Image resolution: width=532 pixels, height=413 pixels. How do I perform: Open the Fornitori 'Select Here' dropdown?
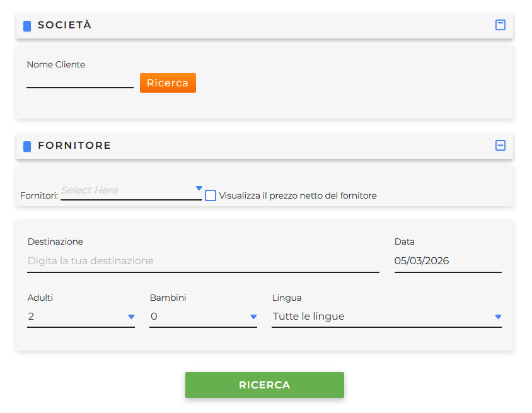click(x=126, y=190)
